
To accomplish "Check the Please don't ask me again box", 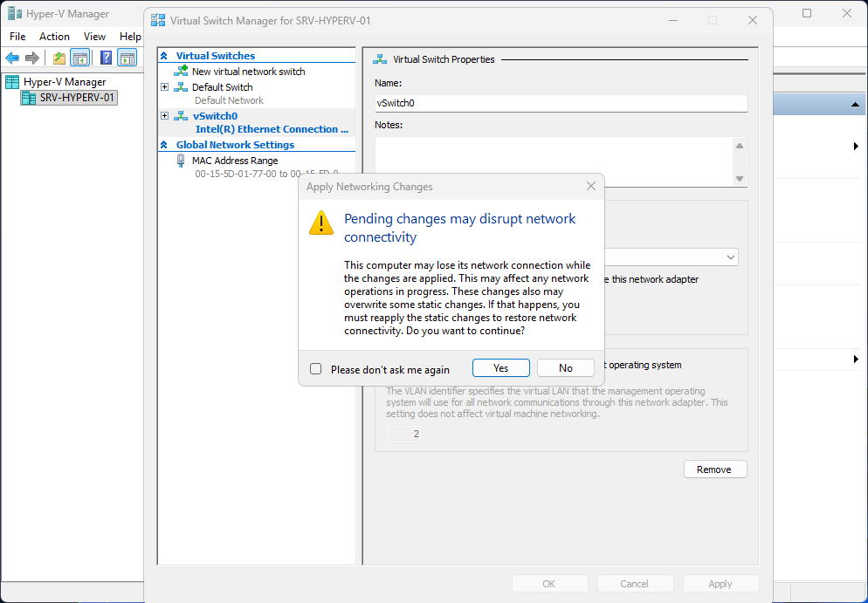I will [315, 368].
